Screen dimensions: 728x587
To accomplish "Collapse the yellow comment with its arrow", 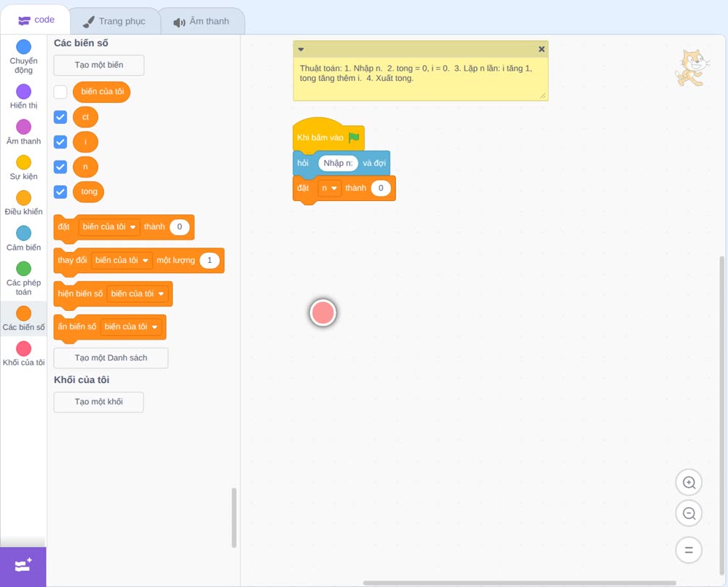I will [301, 49].
